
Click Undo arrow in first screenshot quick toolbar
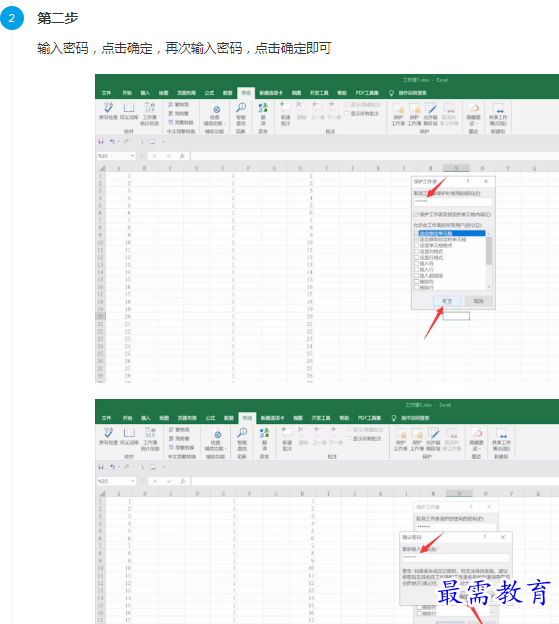click(112, 142)
